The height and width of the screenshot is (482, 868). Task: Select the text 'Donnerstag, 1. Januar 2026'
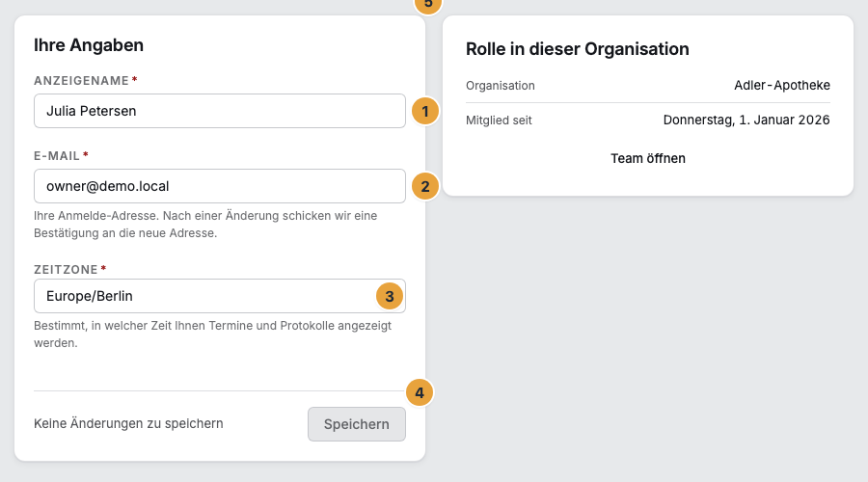click(x=746, y=120)
